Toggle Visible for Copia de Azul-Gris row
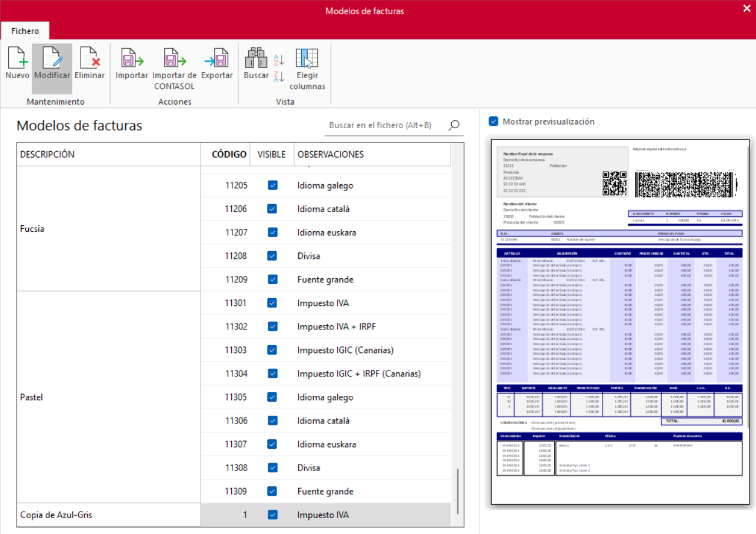This screenshot has width=756, height=534. [x=272, y=515]
